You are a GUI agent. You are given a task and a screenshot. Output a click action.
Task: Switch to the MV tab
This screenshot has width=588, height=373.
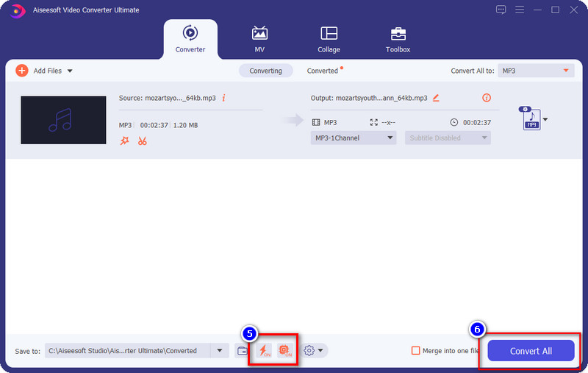259,38
